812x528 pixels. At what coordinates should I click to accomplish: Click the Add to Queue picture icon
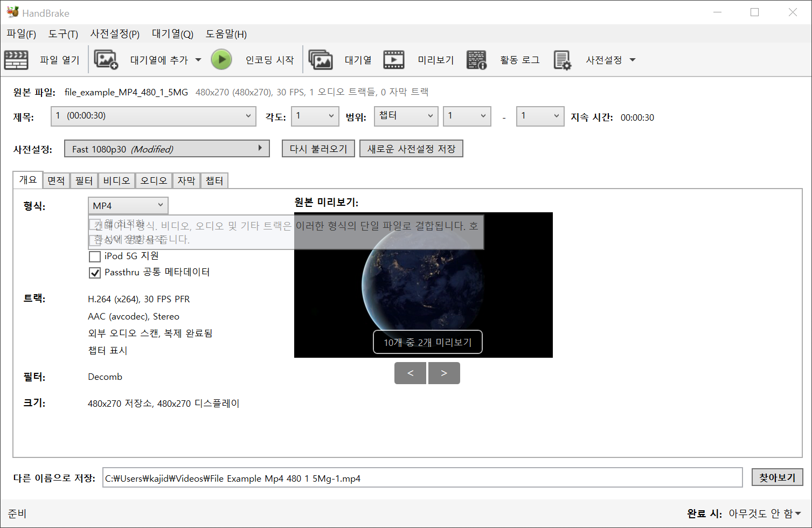[x=106, y=60]
